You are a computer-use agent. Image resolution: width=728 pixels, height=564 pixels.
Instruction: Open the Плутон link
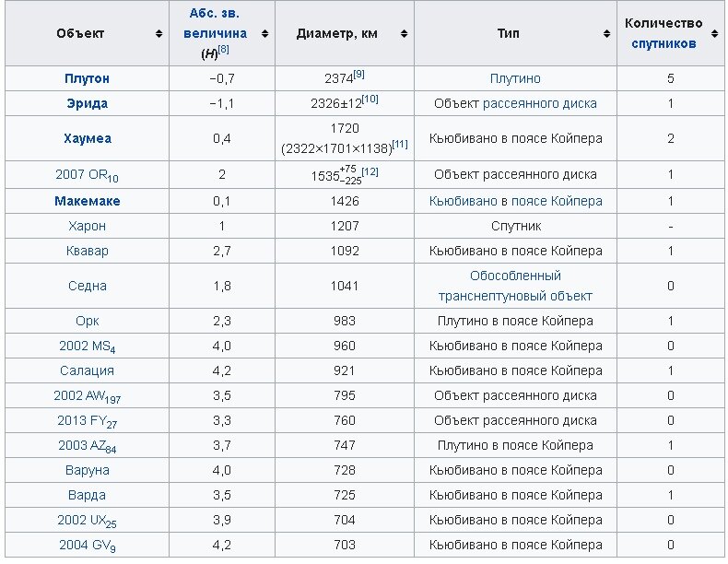point(87,79)
